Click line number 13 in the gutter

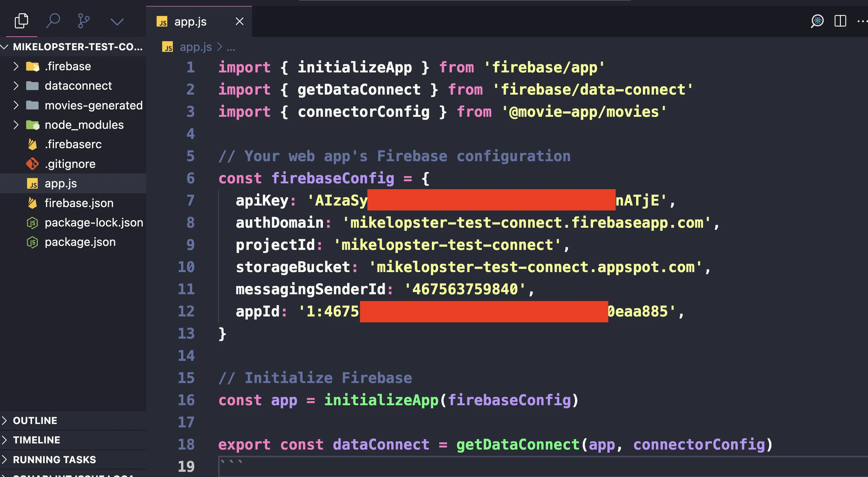click(186, 333)
